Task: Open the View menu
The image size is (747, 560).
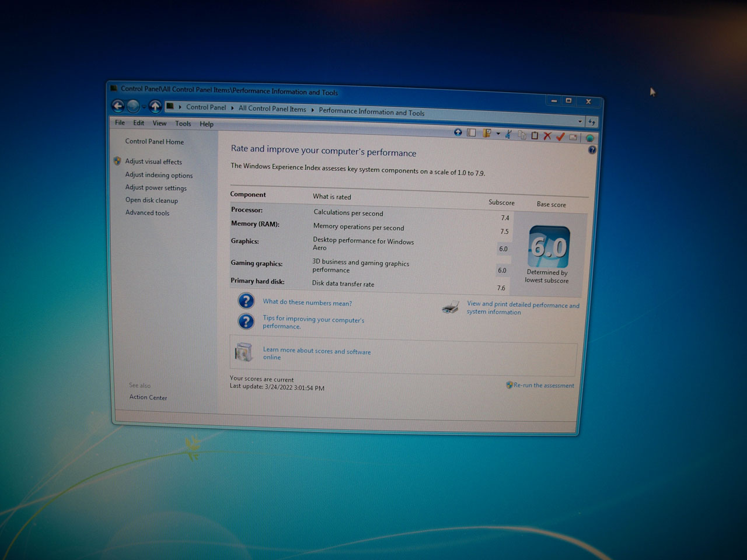Action: 159,123
